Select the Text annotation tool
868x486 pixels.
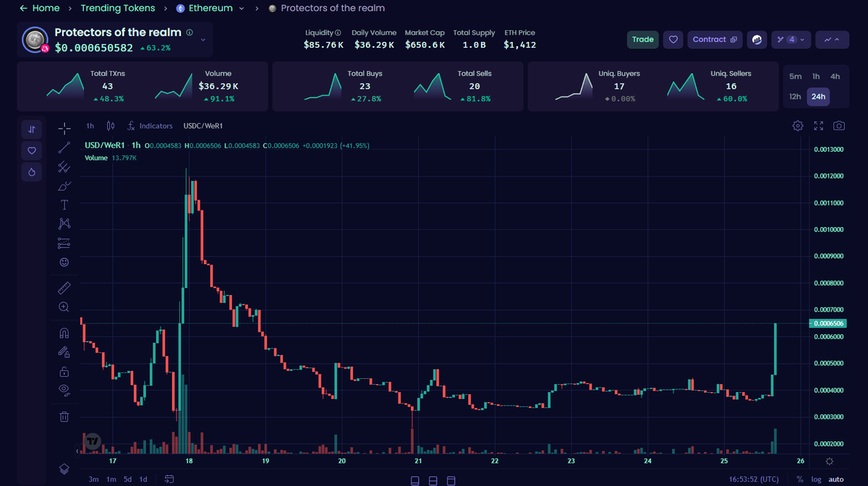tap(64, 204)
